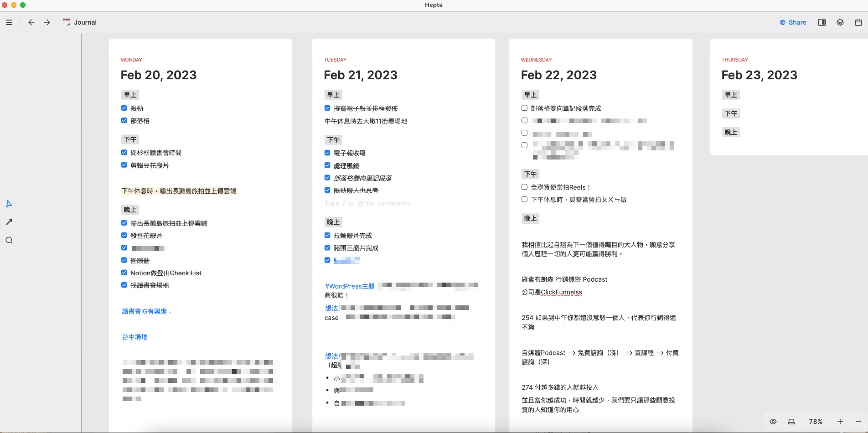Image resolution: width=868 pixels, height=433 pixels.
Task: Toggle the eye view icon at bottom
Action: 773,422
